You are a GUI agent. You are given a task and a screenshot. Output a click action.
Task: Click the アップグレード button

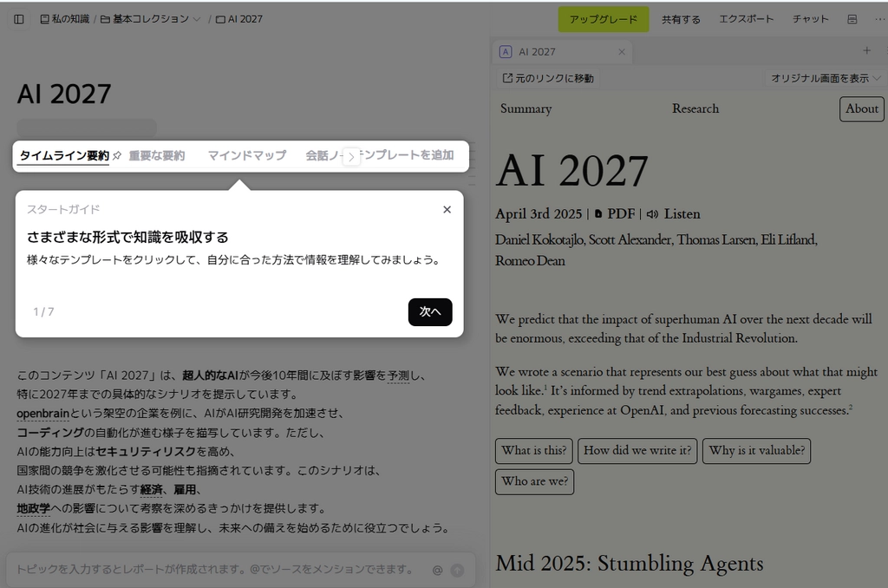603,19
